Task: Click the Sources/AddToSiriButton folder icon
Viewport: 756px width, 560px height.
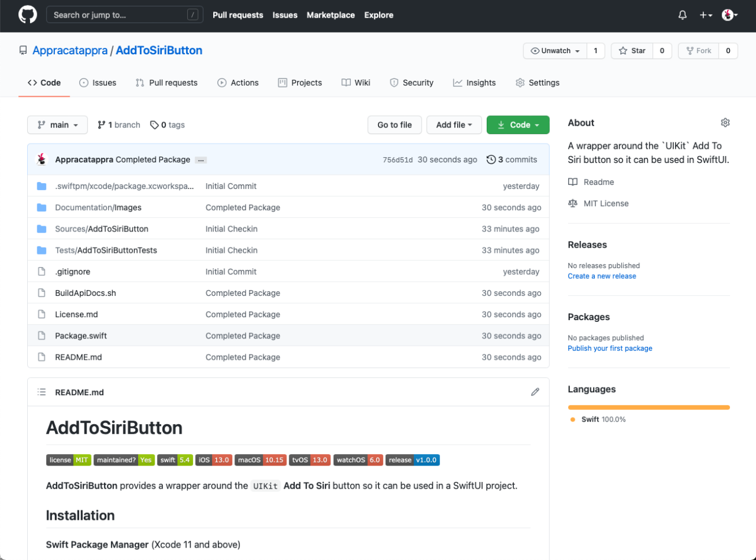Action: pos(41,229)
